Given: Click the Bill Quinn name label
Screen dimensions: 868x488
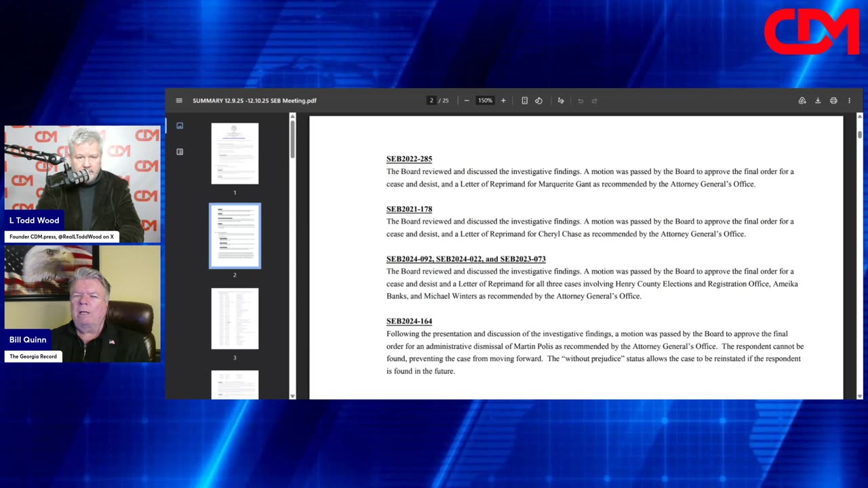Looking at the screenshot, I should click(28, 340).
